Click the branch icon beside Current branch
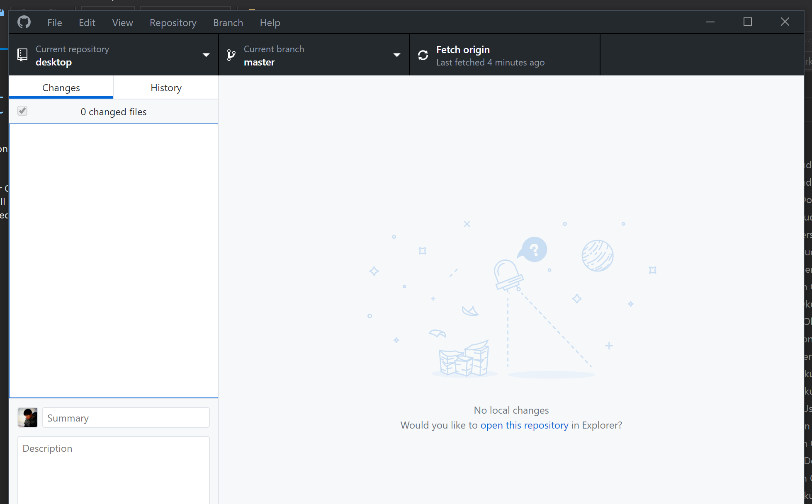 click(231, 55)
